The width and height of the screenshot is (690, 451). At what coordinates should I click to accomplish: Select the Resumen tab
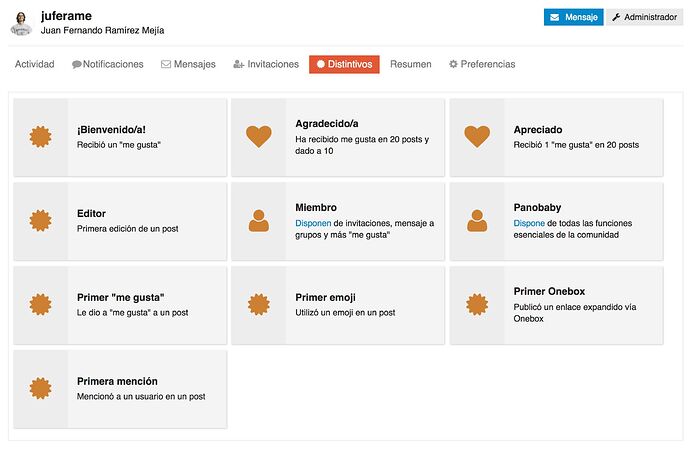tap(411, 64)
